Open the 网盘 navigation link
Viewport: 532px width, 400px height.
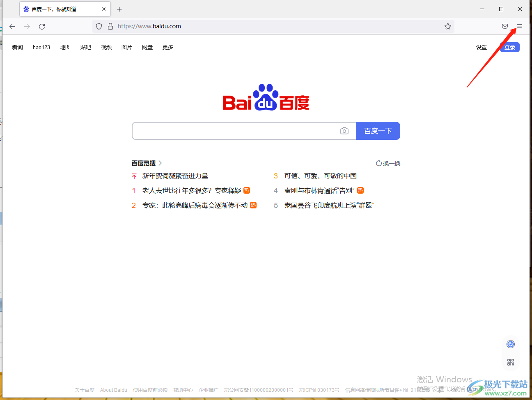coord(147,47)
